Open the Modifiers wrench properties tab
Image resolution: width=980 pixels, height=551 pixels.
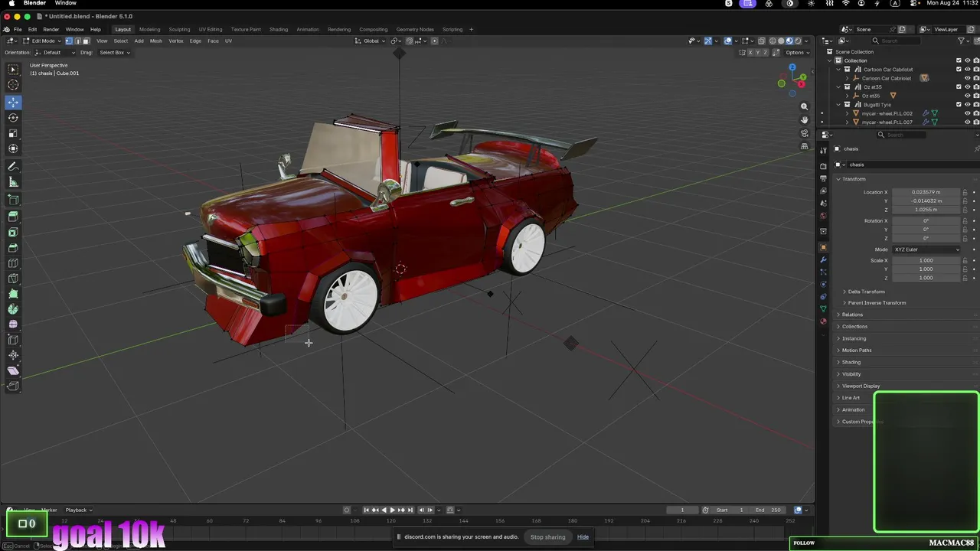point(823,259)
